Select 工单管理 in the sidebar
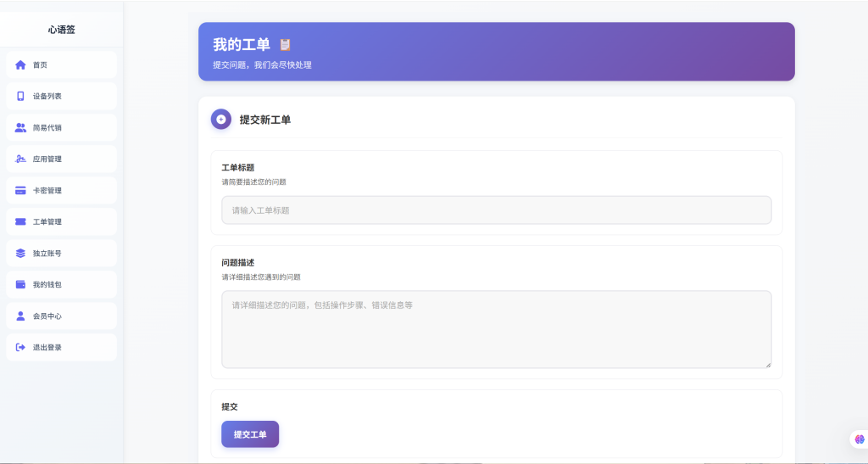This screenshot has width=868, height=464. (x=61, y=221)
